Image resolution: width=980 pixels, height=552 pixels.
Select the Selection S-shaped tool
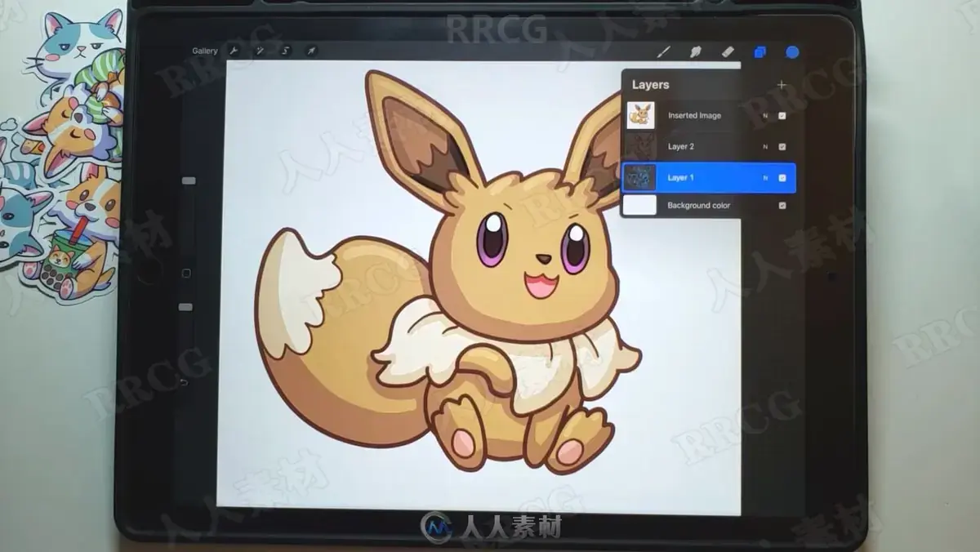285,51
